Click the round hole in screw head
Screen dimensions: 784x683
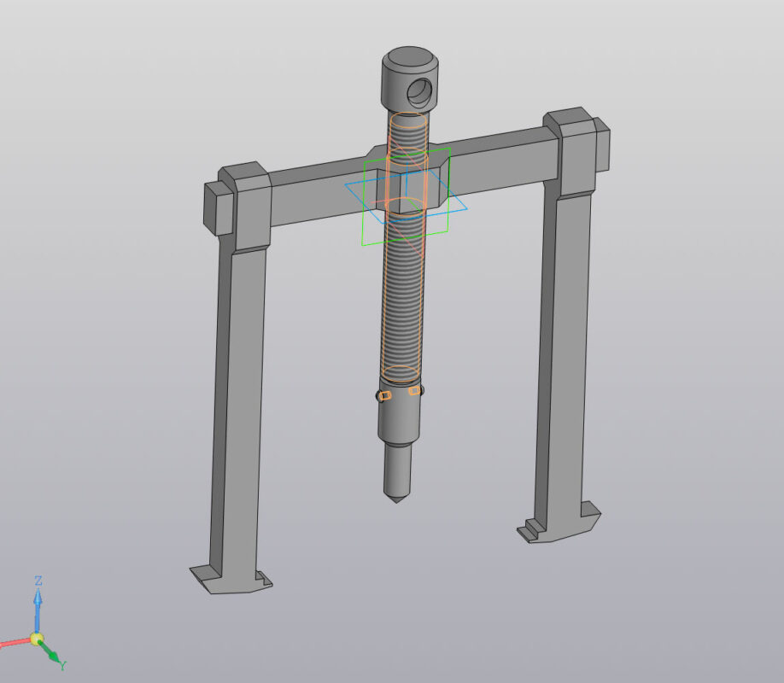point(421,89)
